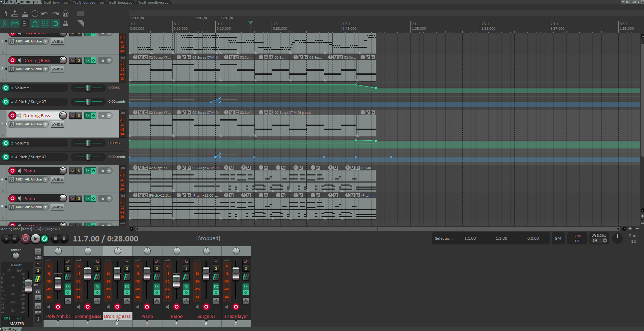Click the item grouping grid icon
The height and width of the screenshot is (331, 644).
tap(25, 24)
